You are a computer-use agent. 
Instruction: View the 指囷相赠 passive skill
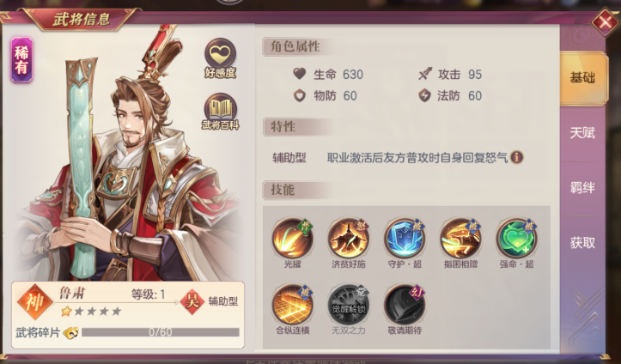pyautogui.click(x=460, y=239)
